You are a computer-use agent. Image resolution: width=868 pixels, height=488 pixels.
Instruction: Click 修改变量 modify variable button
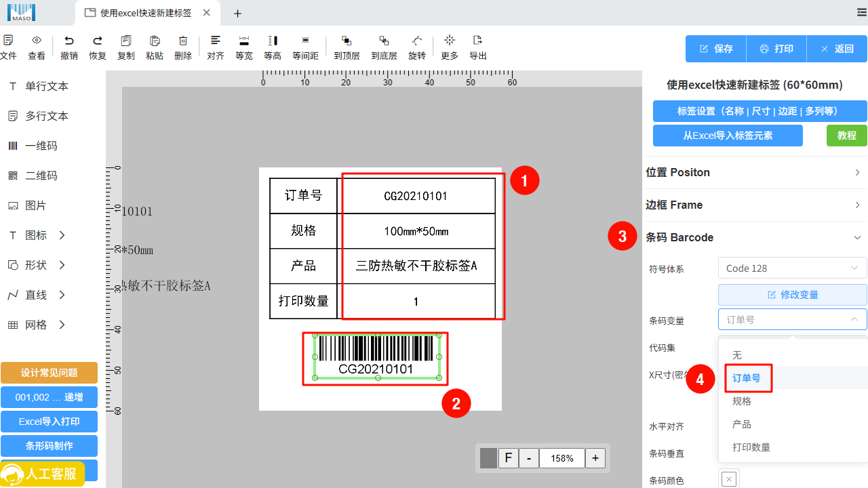pos(793,295)
